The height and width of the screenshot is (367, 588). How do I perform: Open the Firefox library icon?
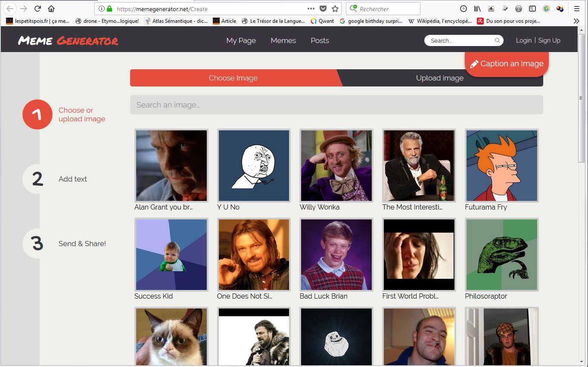(477, 9)
